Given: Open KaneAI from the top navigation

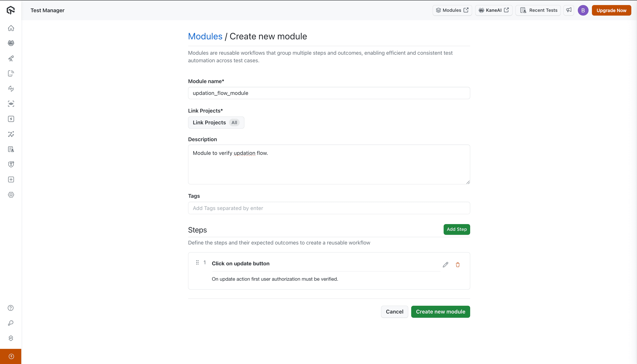Looking at the screenshot, I should [x=493, y=10].
